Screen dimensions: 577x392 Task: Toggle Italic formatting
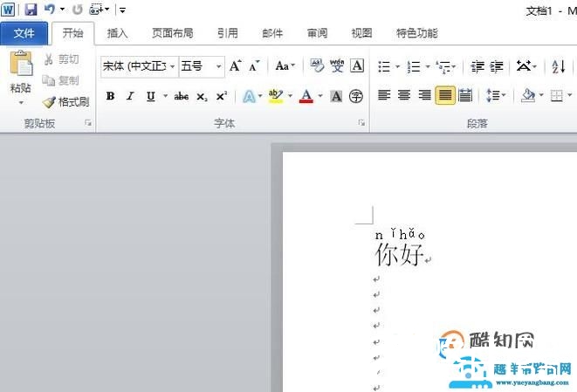[x=130, y=96]
